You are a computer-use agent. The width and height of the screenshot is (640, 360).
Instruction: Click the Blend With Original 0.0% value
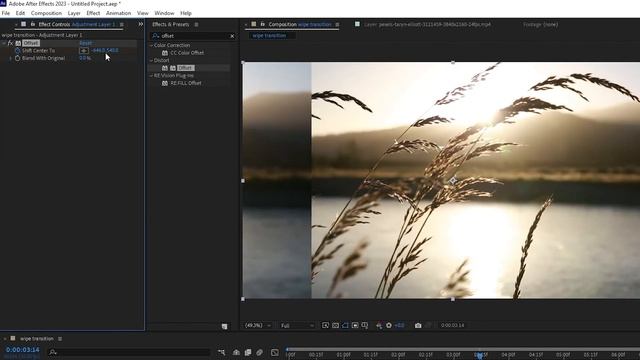pos(85,58)
